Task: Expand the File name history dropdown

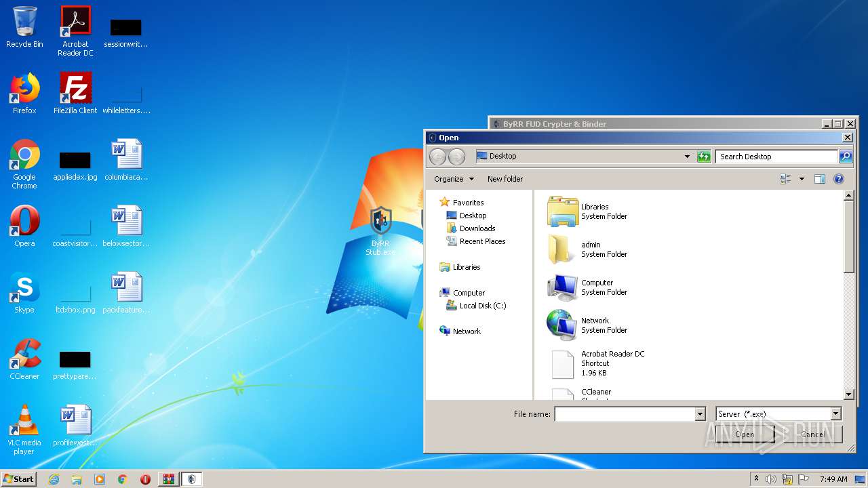Action: 700,414
